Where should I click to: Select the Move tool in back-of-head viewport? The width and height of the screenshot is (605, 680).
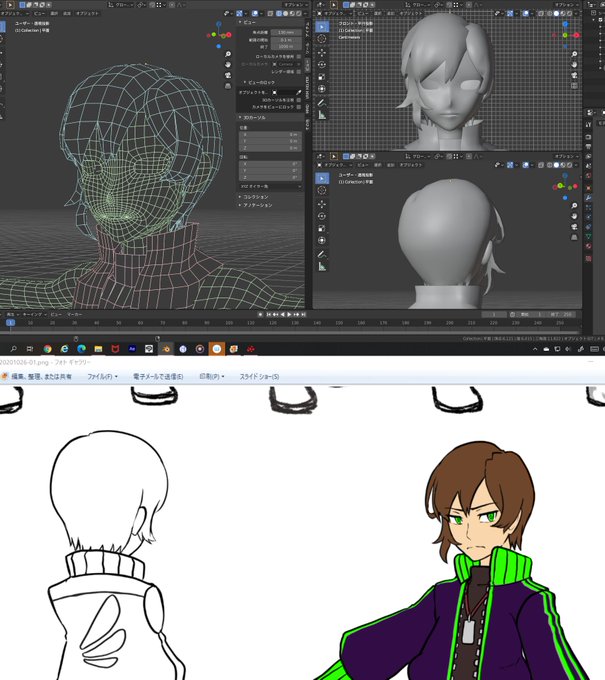322,204
